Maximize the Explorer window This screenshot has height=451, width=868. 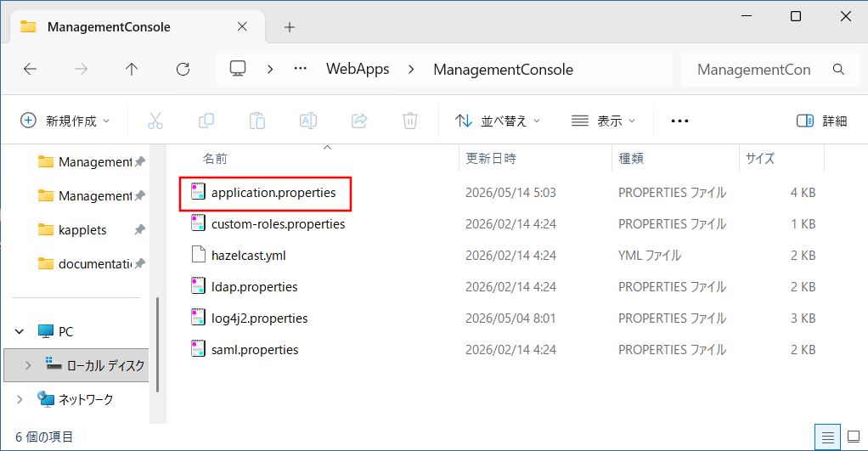pyautogui.click(x=796, y=16)
